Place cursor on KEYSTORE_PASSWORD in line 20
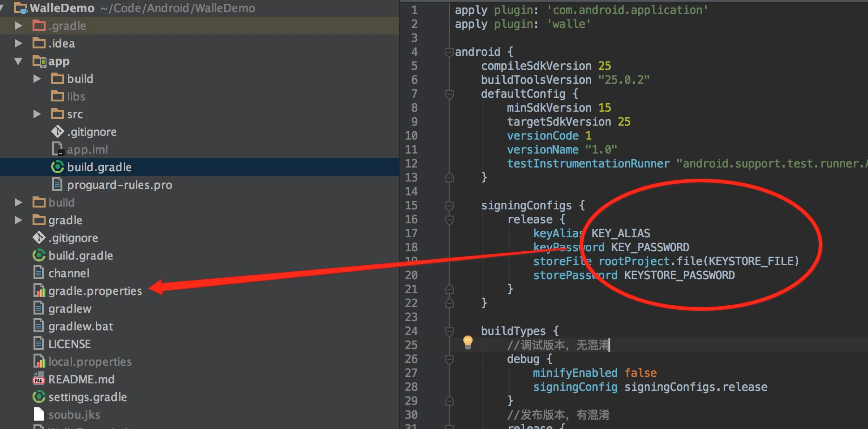The width and height of the screenshot is (868, 429). coord(679,275)
